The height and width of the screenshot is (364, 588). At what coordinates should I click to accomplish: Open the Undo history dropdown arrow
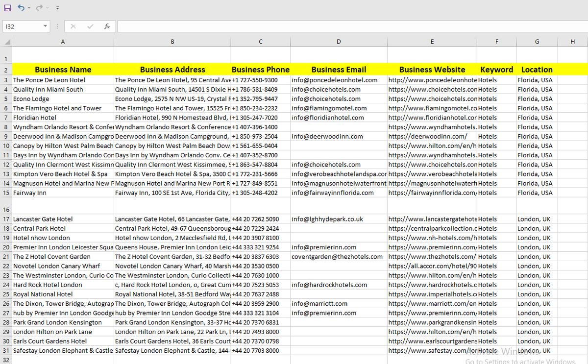29,8
